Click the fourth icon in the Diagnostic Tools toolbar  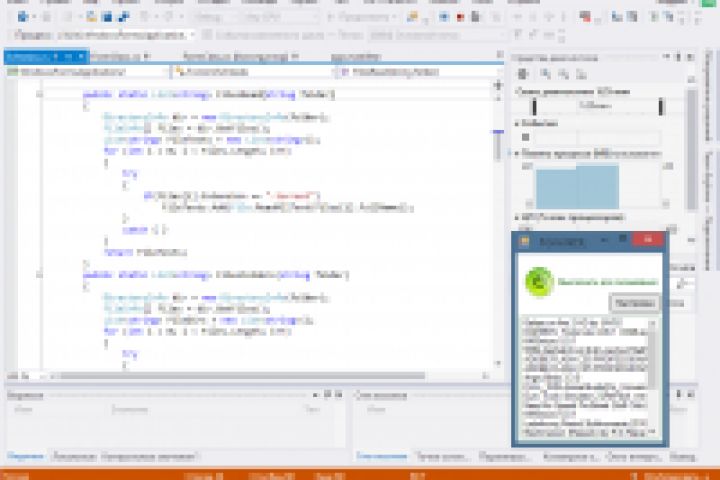click(581, 74)
